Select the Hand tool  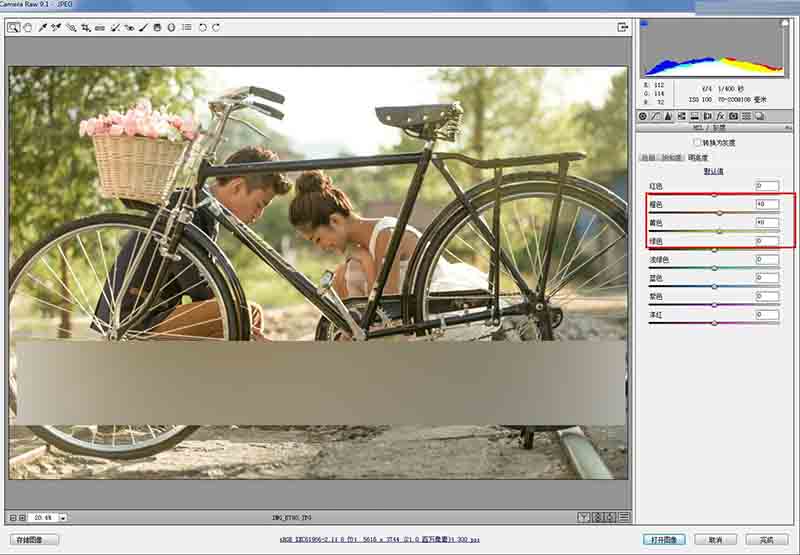pyautogui.click(x=28, y=28)
